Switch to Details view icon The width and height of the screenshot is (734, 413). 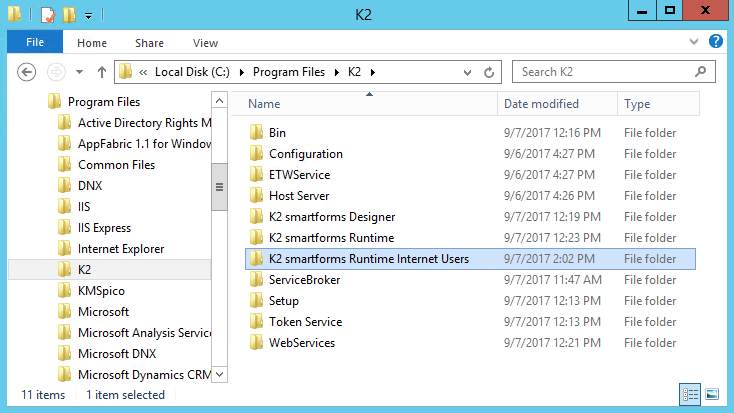691,394
